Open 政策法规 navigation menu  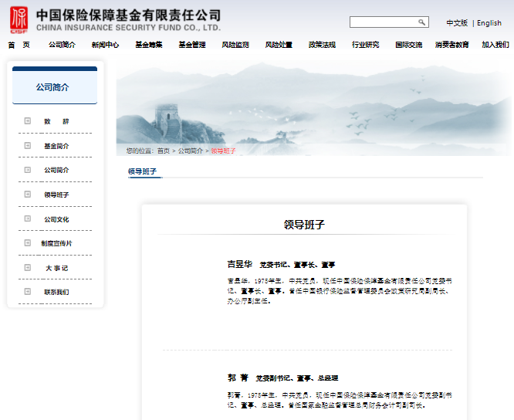tap(322, 45)
